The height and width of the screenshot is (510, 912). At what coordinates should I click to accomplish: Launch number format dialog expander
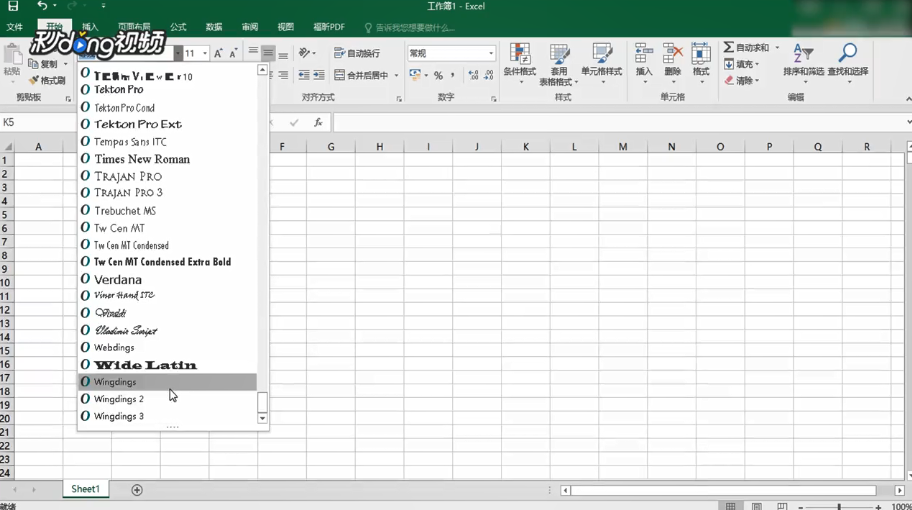(493, 99)
